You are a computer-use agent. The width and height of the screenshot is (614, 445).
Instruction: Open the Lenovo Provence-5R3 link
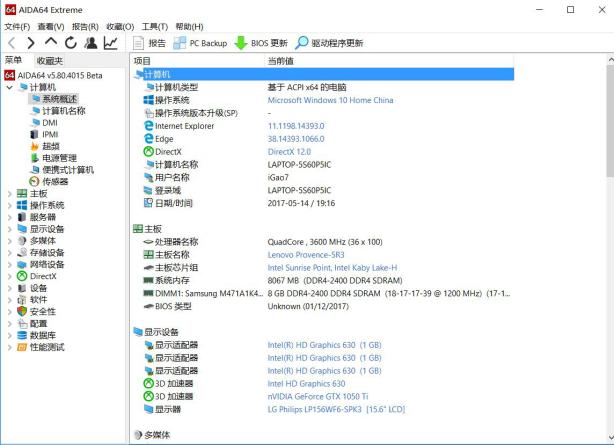pos(306,255)
